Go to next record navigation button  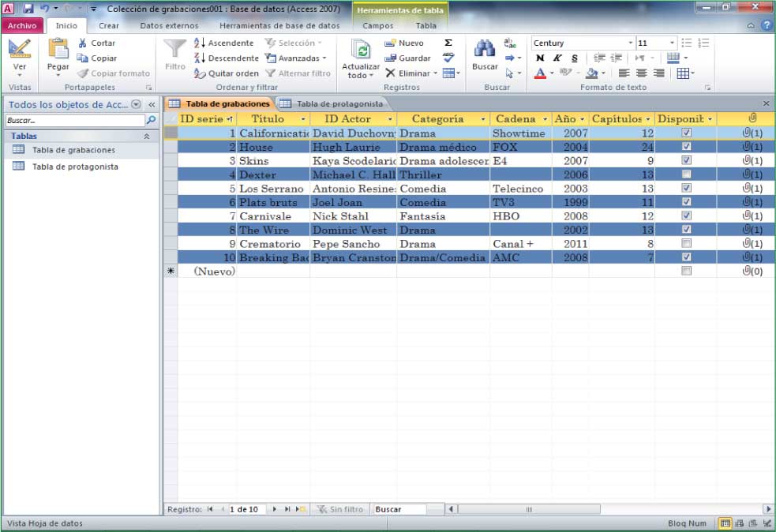[274, 509]
